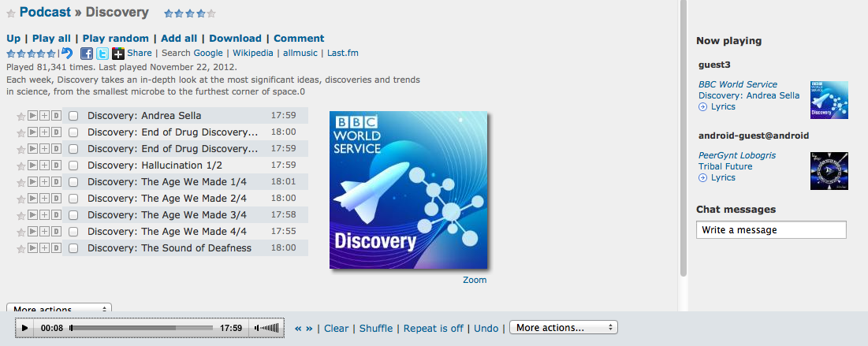This screenshot has height=346, width=868.
Task: Open the Download album link
Action: click(x=235, y=38)
